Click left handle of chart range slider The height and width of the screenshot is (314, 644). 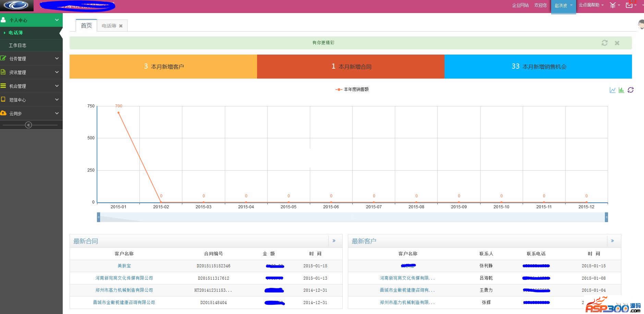[x=99, y=217]
